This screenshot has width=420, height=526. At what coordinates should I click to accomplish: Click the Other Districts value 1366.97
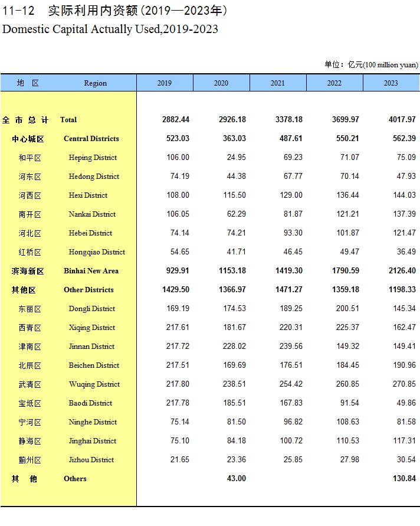click(x=232, y=289)
